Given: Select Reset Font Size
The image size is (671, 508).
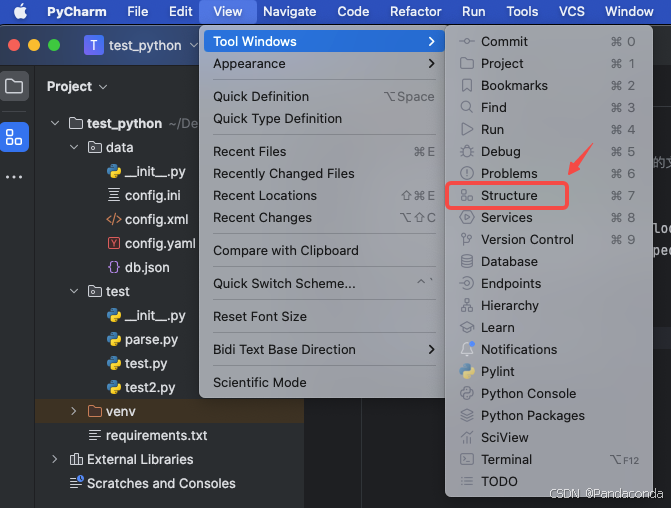Looking at the screenshot, I should 324,317.
